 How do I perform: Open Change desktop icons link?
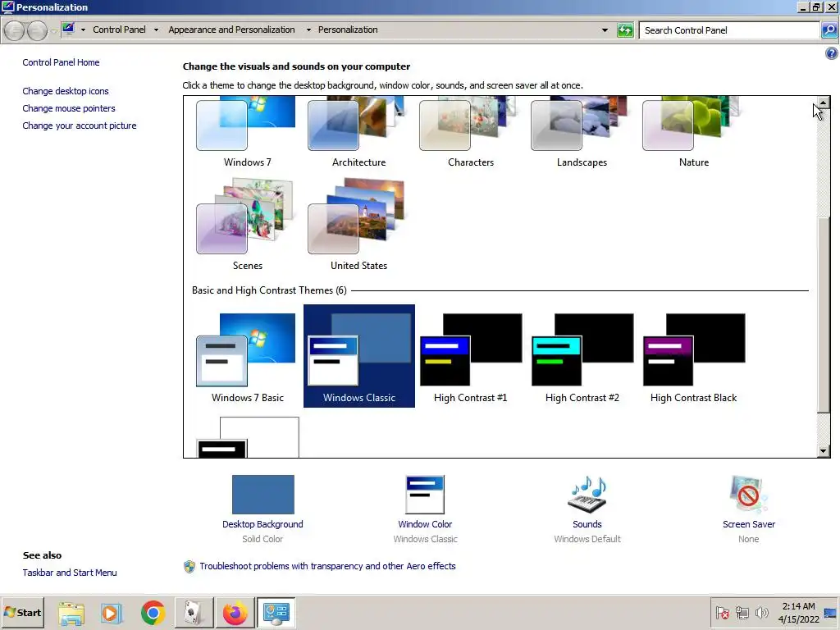(x=66, y=91)
